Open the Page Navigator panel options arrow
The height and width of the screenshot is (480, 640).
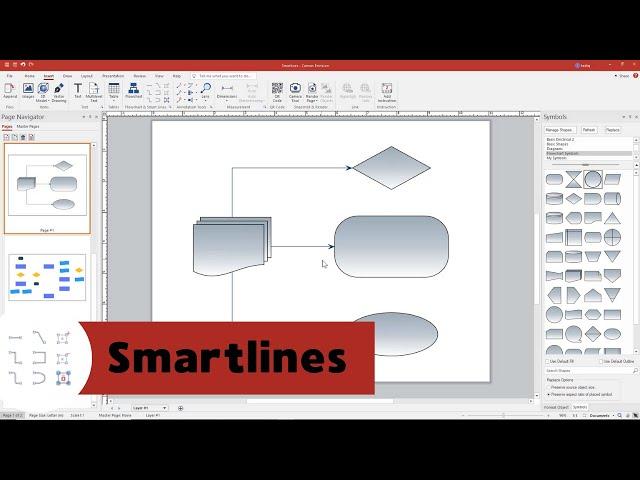84,117
